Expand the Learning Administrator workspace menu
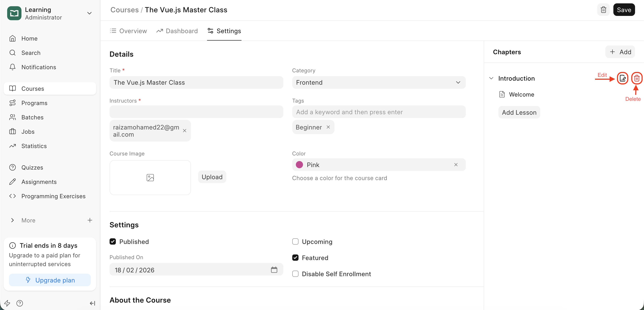The height and width of the screenshot is (310, 644). click(89, 13)
